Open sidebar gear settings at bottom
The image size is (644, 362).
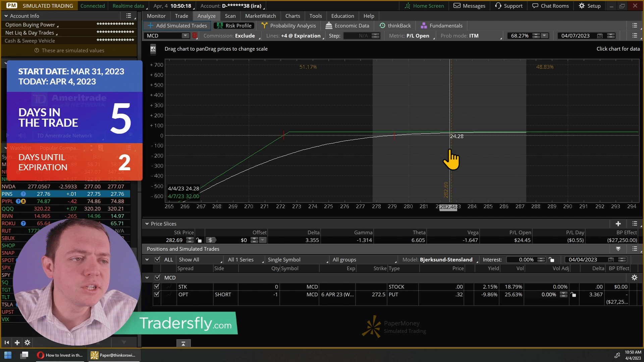click(28, 343)
